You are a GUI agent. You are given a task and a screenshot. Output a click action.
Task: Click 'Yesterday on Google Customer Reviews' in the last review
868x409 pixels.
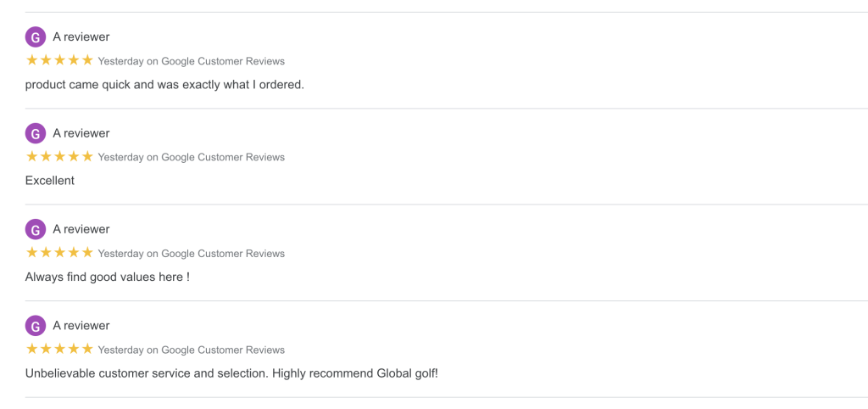click(192, 350)
